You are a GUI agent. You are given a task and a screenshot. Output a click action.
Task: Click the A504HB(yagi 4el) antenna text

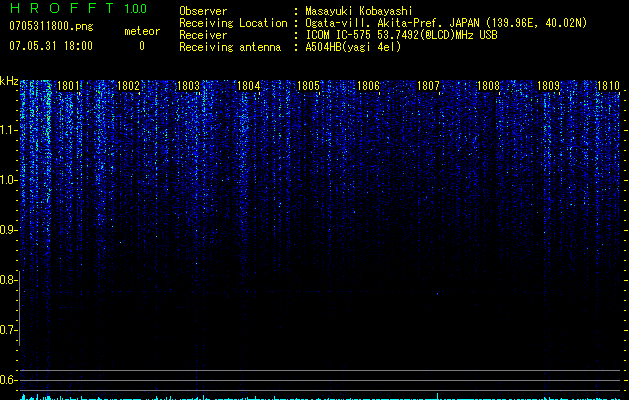click(x=353, y=47)
